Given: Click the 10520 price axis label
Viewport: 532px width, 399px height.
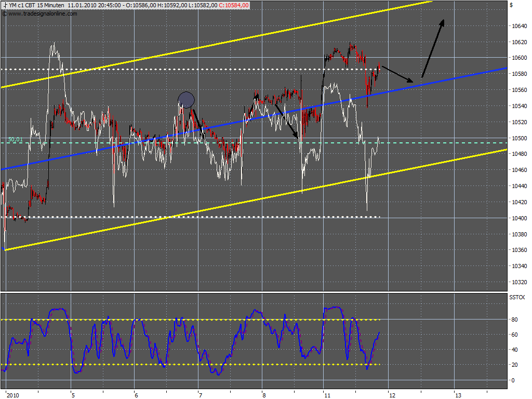Looking at the screenshot, I should tap(520, 122).
